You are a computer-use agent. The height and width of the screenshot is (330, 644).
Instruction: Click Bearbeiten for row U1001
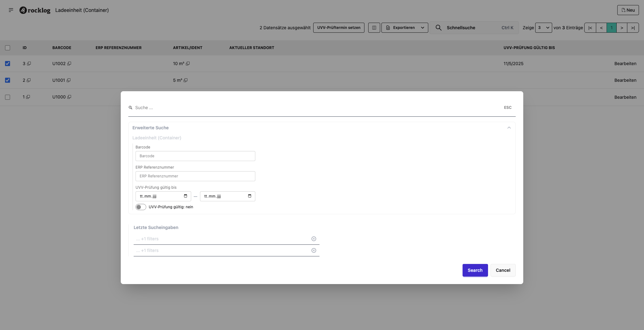625,80
